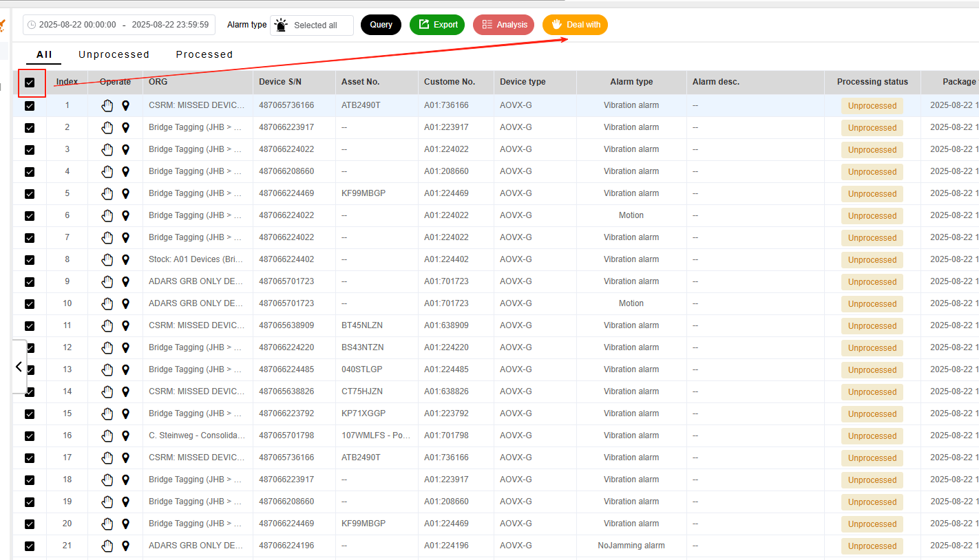Click the orange Deal with button
This screenshot has height=560, width=979.
tap(575, 25)
